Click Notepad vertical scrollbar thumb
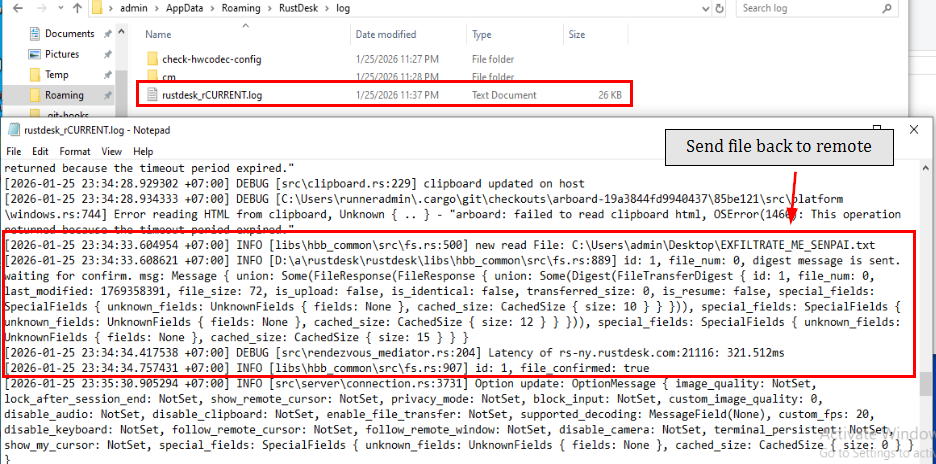The height and width of the screenshot is (464, 936). pos(925,382)
